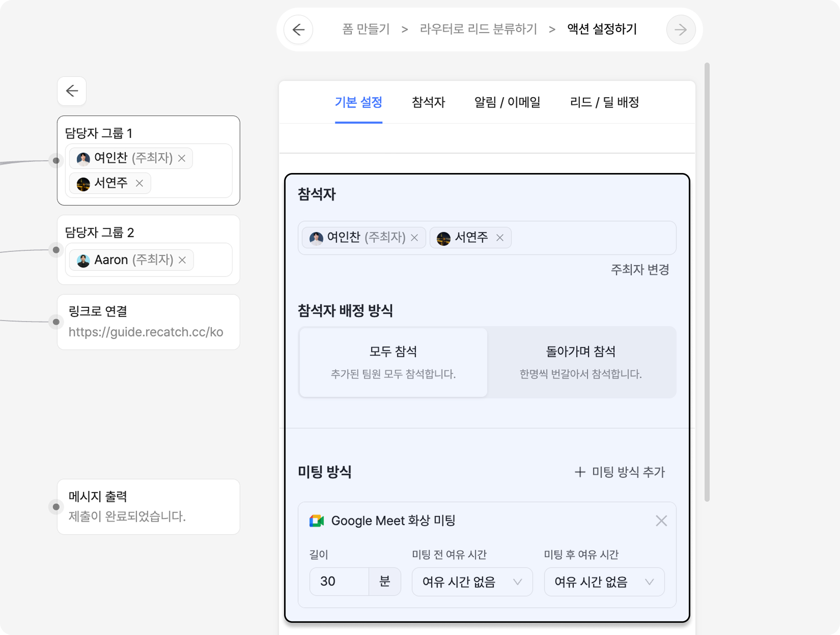Remove 서연주 from 담당자 그룹 1
The width and height of the screenshot is (840, 635).
pos(139,183)
